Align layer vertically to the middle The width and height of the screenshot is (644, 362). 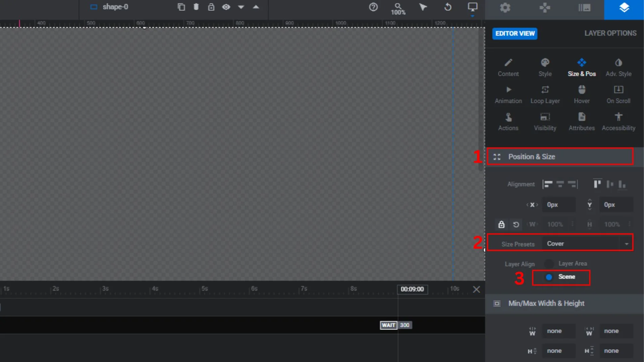click(x=610, y=184)
